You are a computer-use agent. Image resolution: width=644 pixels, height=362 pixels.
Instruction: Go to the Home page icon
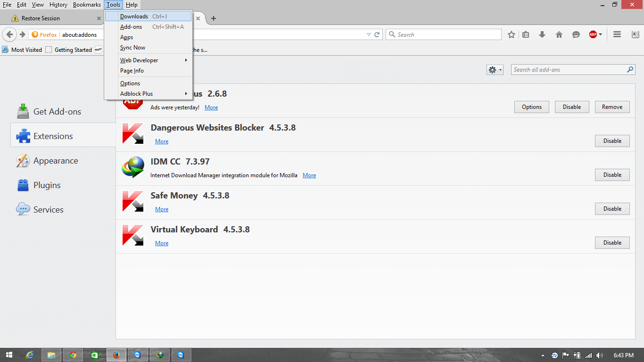pos(559,34)
